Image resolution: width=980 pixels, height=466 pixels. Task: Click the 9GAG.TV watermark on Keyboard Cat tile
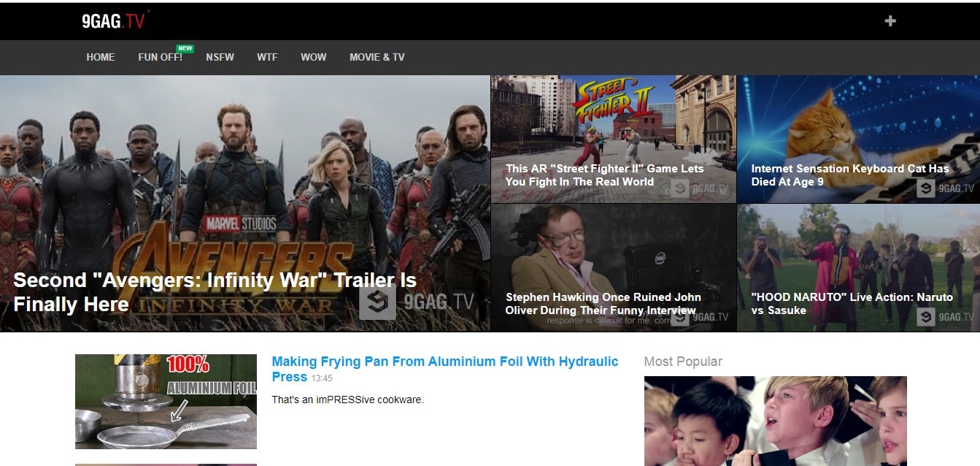pos(946,188)
